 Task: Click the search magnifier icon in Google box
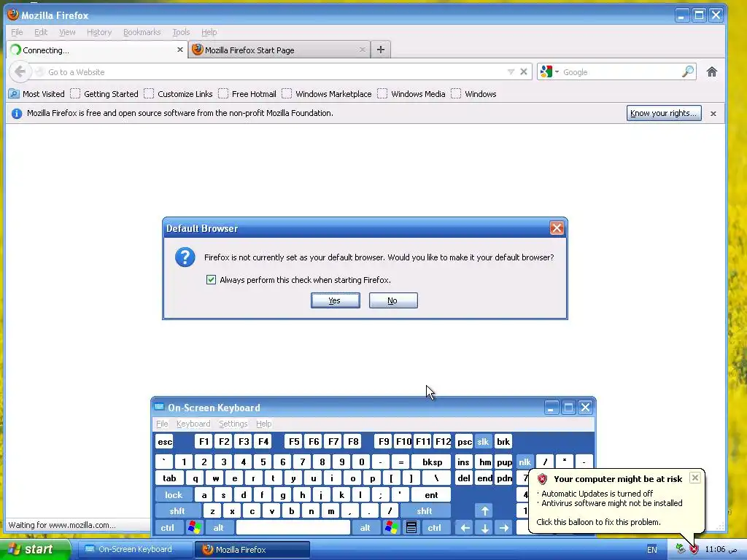(x=688, y=72)
